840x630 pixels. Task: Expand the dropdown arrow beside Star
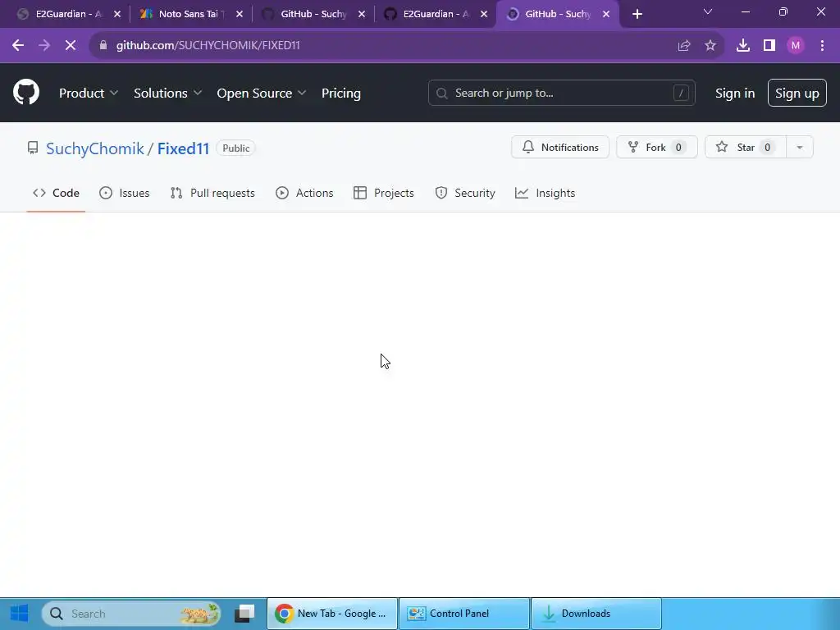[x=799, y=148]
